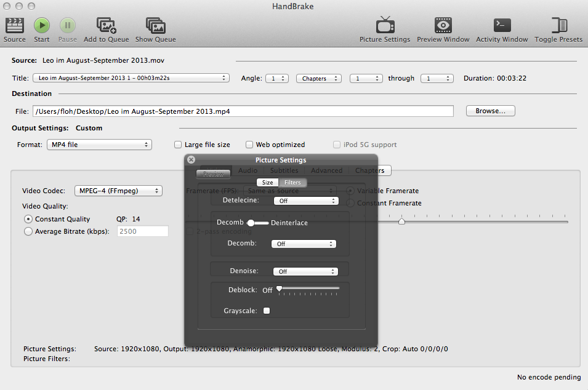This screenshot has height=390, width=588.
Task: Open the Chapters dropdown
Action: click(x=319, y=78)
